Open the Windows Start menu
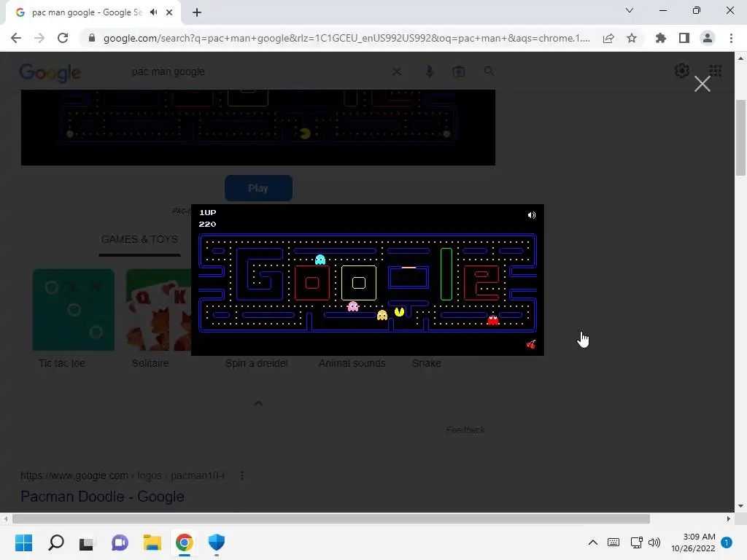The height and width of the screenshot is (560, 747). [x=23, y=542]
